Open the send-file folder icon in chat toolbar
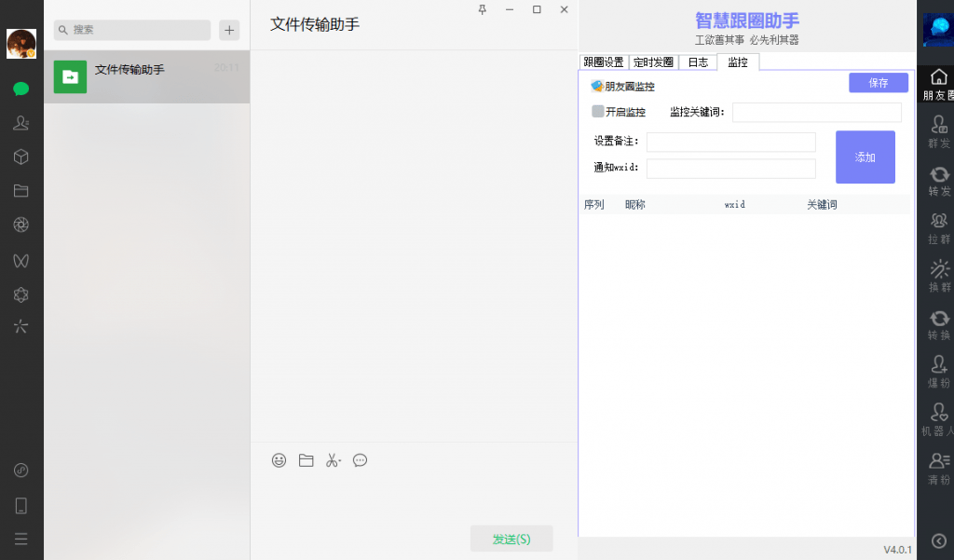This screenshot has height=560, width=954. (306, 461)
